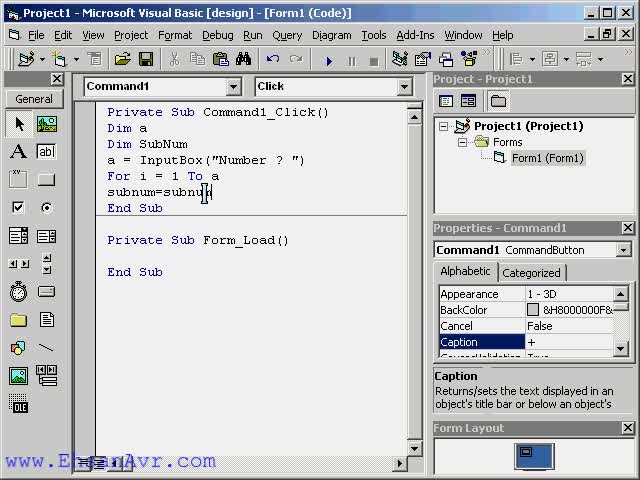The height and width of the screenshot is (480, 640).
Task: Switch to the Alphabetic tab
Action: [465, 271]
